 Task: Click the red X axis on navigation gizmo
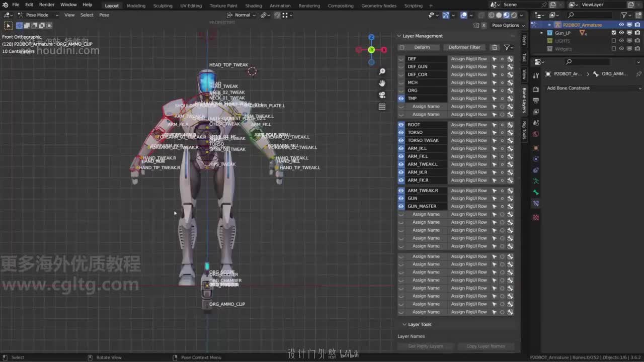click(x=384, y=50)
